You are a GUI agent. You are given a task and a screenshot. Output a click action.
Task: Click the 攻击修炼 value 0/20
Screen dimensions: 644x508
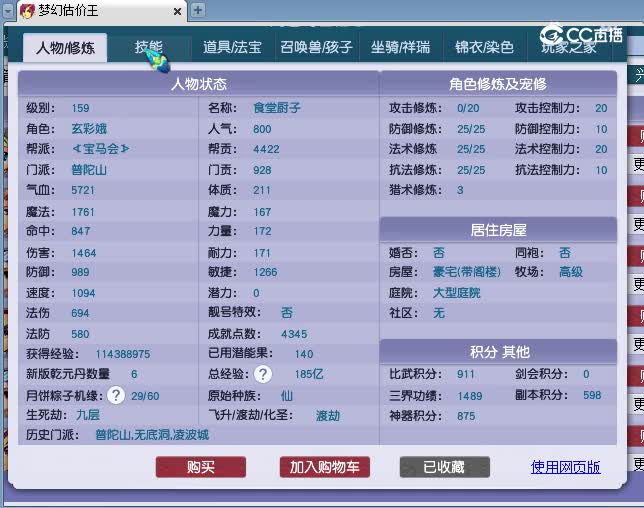tap(468, 108)
